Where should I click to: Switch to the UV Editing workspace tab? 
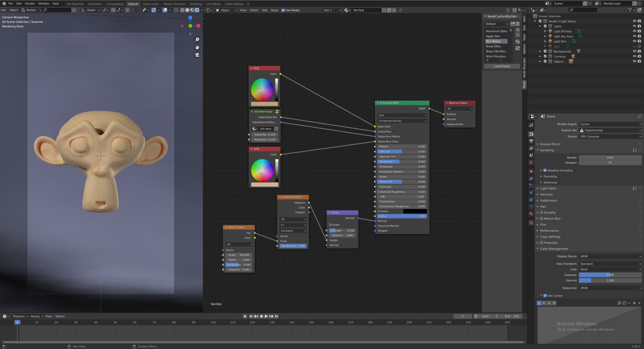point(213,4)
